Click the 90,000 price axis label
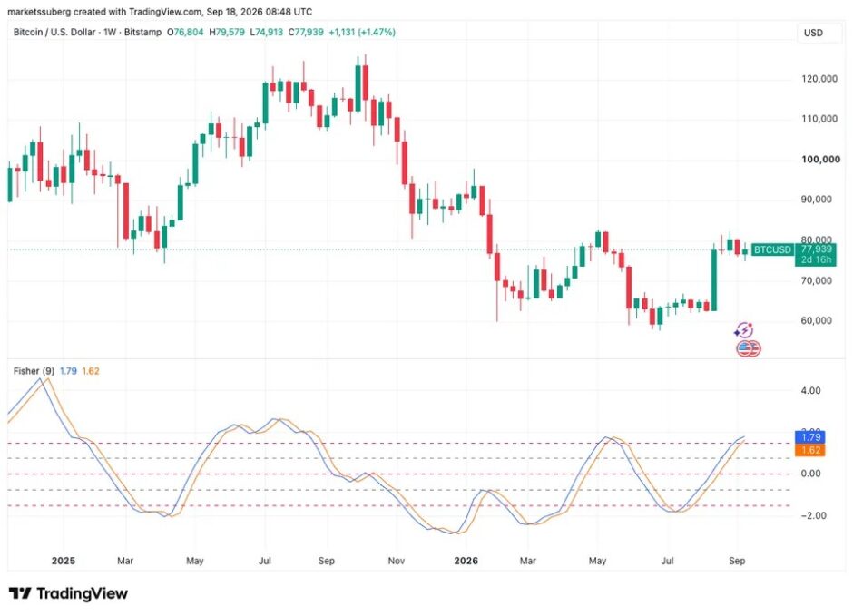This screenshot has width=853, height=616. coord(816,200)
